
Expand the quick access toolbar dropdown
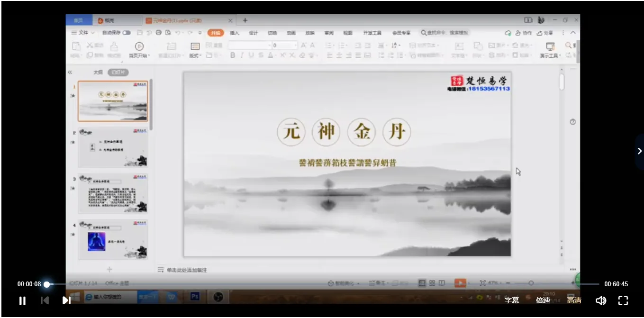[x=200, y=33]
